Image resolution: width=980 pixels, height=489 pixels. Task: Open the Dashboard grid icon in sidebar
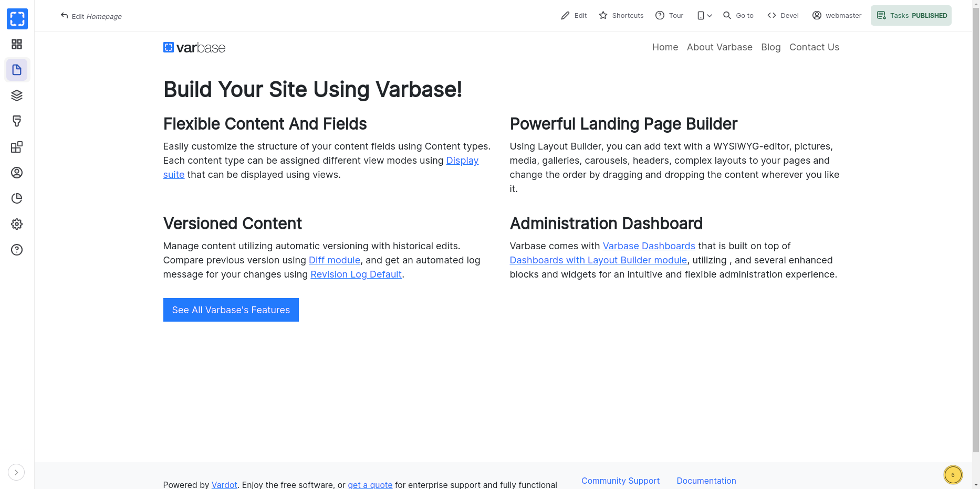pos(17,44)
